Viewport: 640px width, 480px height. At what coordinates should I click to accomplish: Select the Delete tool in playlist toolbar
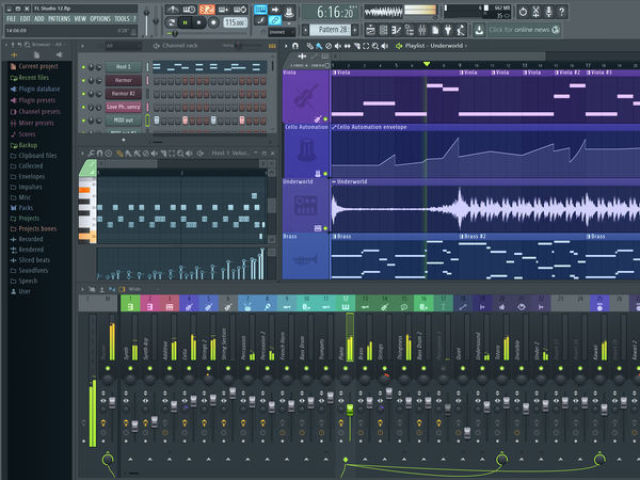329,46
